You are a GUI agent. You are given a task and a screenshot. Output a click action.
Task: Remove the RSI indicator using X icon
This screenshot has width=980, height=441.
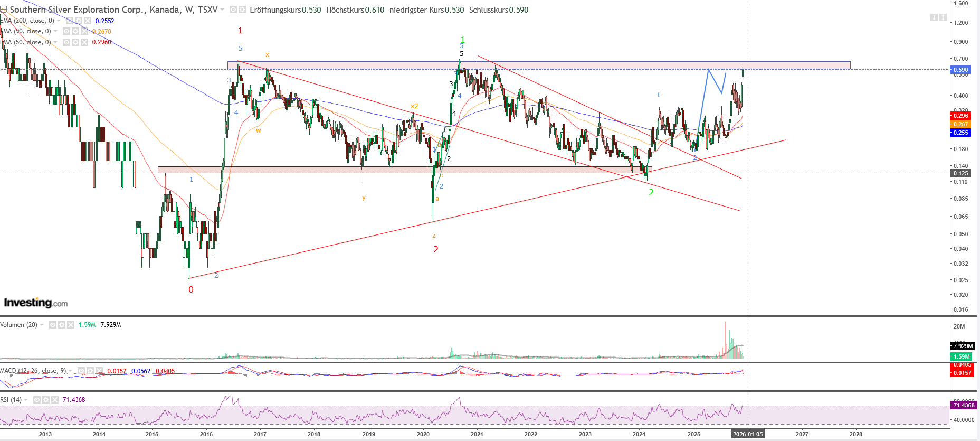coord(54,400)
